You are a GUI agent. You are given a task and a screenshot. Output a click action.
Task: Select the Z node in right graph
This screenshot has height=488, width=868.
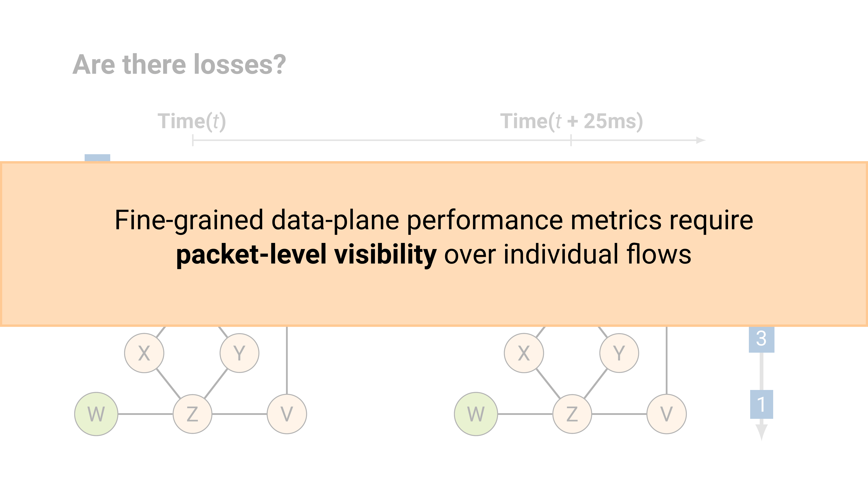[572, 414]
